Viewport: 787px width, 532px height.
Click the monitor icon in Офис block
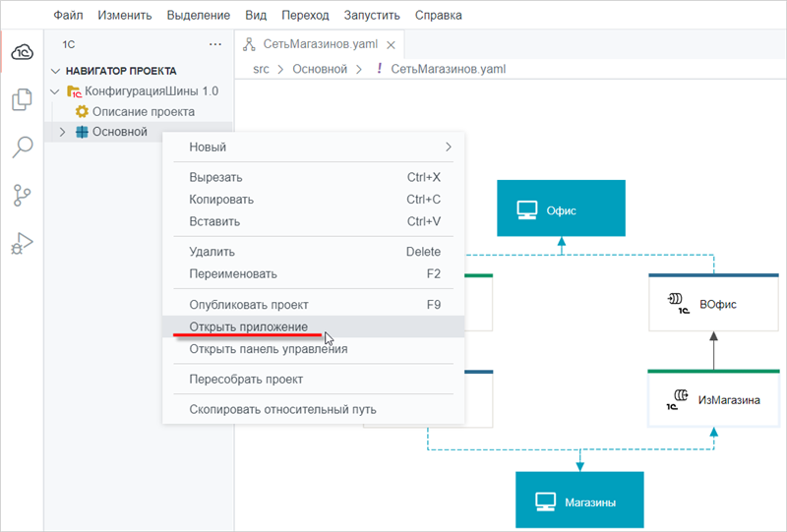527,210
